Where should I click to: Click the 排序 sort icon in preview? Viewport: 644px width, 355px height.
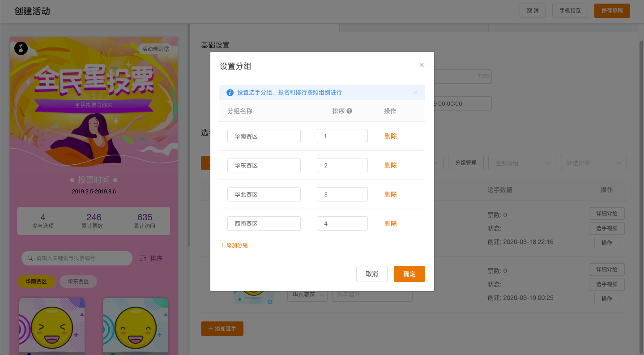143,258
